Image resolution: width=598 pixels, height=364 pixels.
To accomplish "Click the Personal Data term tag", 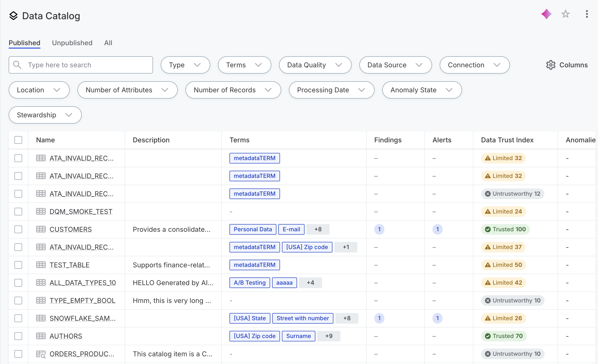I will click(x=253, y=229).
